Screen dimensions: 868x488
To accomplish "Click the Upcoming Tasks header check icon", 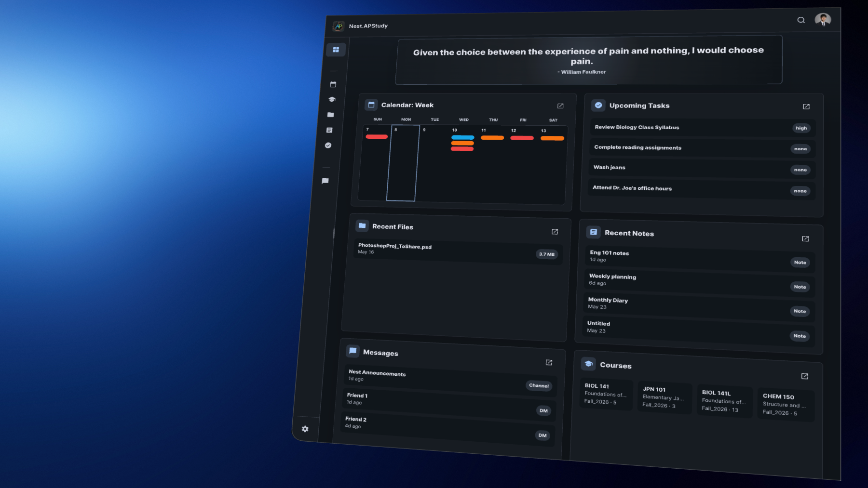I will coord(598,105).
